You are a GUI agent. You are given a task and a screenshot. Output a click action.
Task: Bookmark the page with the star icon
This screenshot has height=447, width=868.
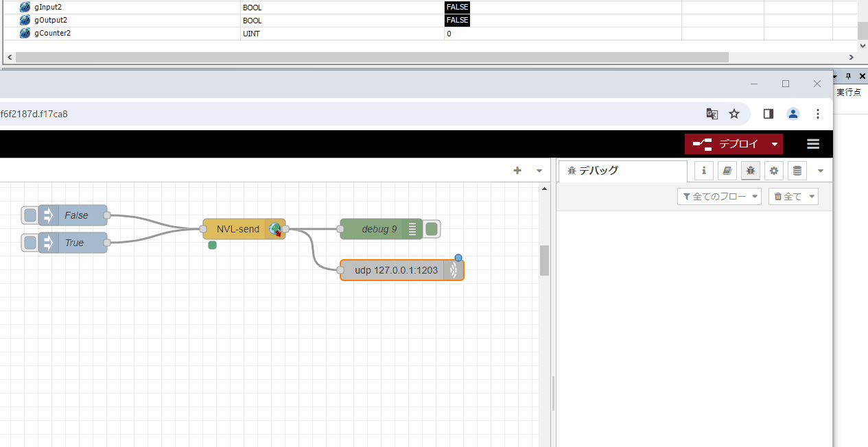coord(734,114)
